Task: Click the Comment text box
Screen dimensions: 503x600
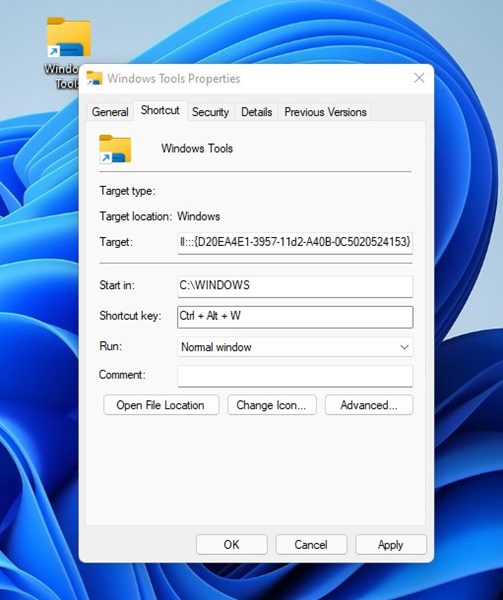Action: pos(295,376)
